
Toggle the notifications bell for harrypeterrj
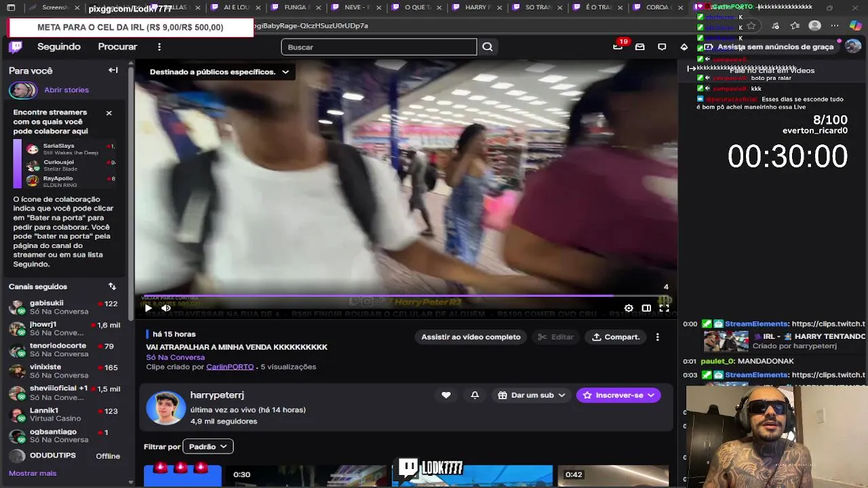475,395
